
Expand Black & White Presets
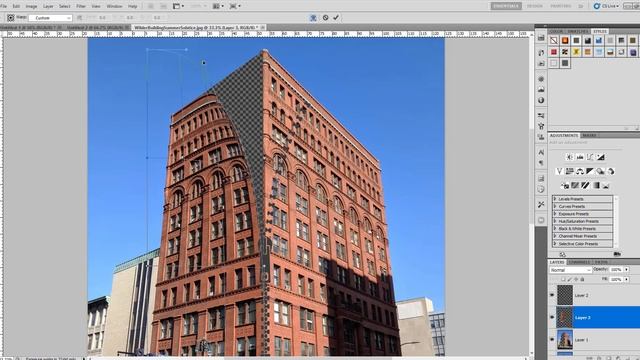555,229
